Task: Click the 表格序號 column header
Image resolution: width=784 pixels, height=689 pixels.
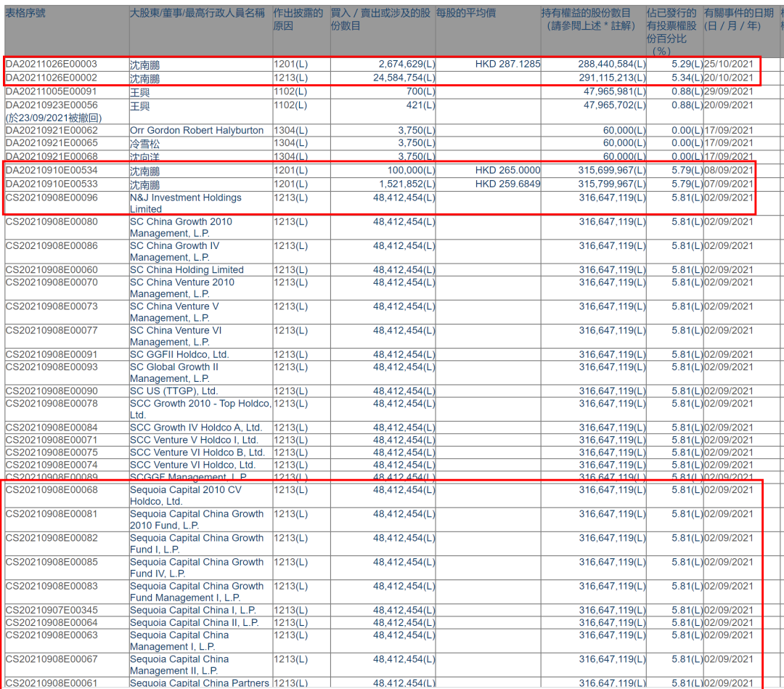Action: [x=25, y=14]
